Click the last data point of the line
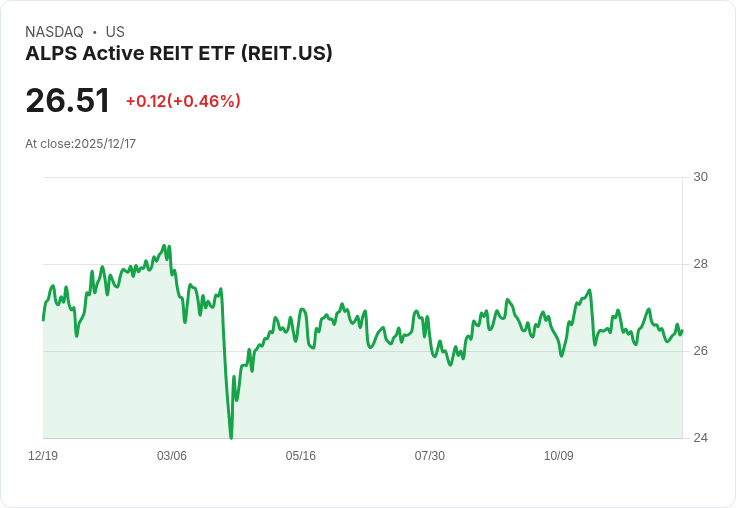 coord(682,331)
